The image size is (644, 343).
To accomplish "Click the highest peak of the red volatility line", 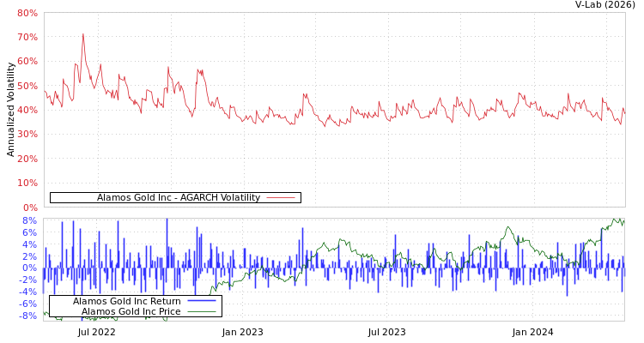I will 82,34.
